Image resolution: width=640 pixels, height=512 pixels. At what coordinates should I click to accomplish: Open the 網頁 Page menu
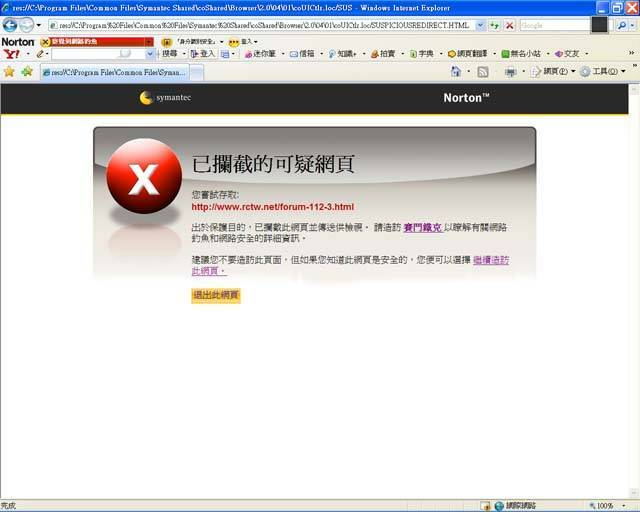[x=553, y=72]
